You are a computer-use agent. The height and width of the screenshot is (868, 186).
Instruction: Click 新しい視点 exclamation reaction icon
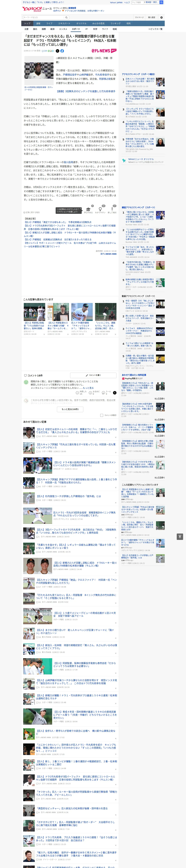pyautogui.click(x=112, y=209)
